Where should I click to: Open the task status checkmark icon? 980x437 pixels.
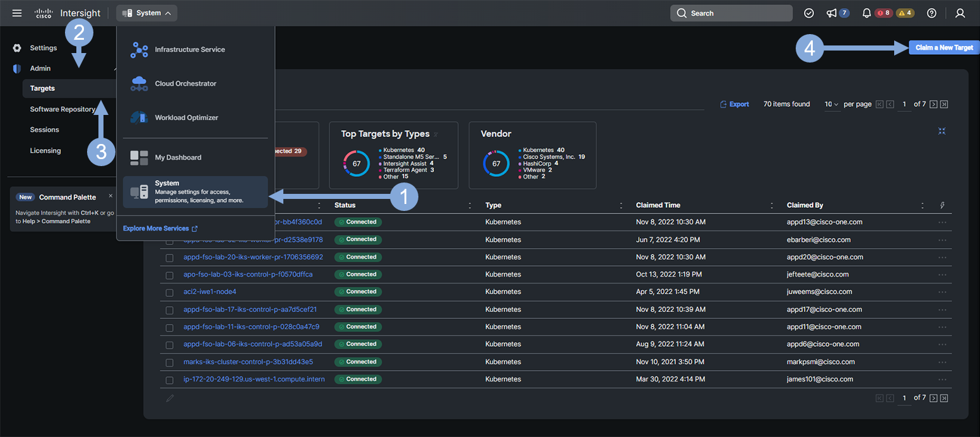coord(809,13)
